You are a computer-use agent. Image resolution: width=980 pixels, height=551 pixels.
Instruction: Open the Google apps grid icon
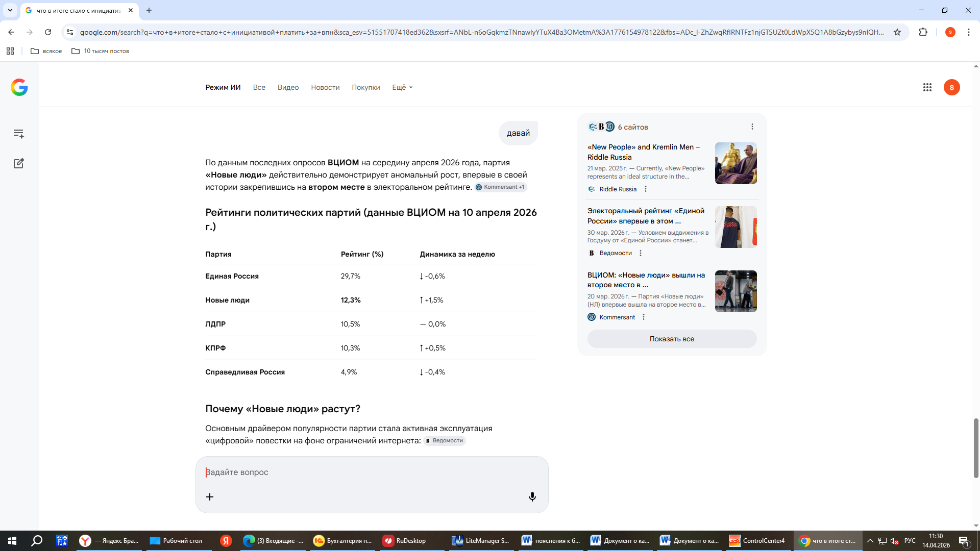pyautogui.click(x=927, y=87)
